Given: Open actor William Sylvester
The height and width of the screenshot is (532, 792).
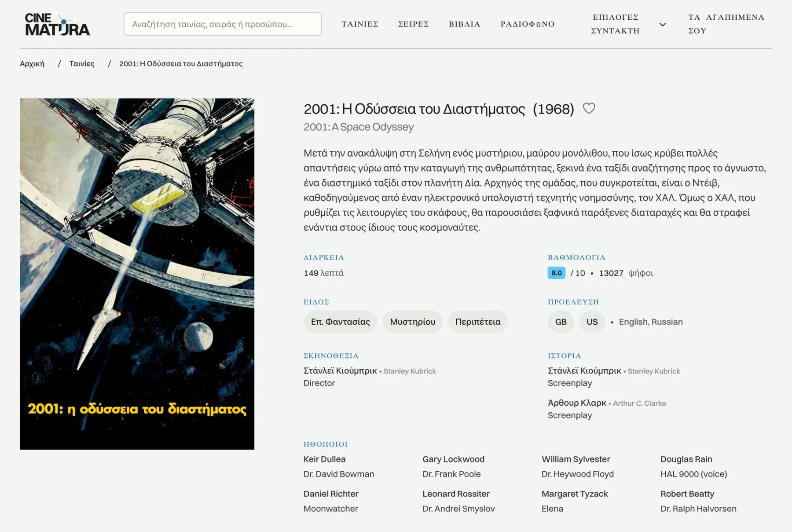Looking at the screenshot, I should tap(576, 459).
